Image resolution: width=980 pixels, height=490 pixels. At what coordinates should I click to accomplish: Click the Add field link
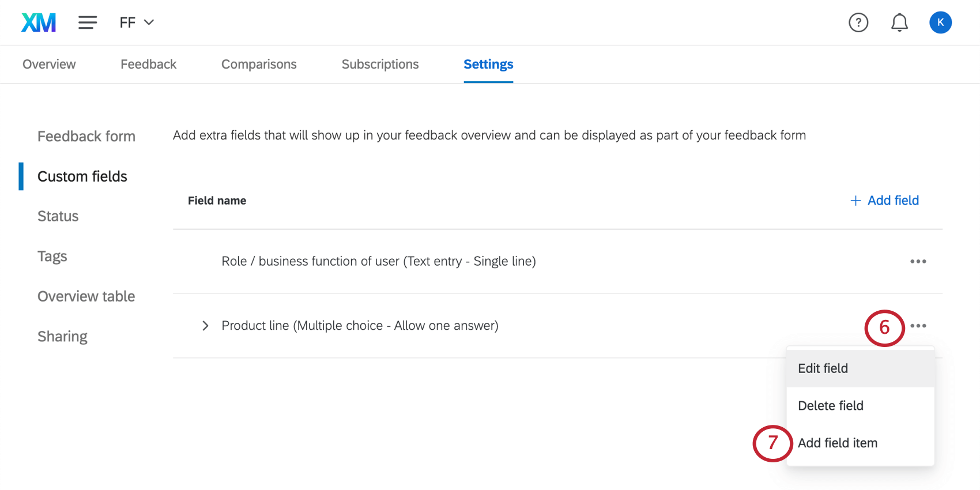(893, 200)
